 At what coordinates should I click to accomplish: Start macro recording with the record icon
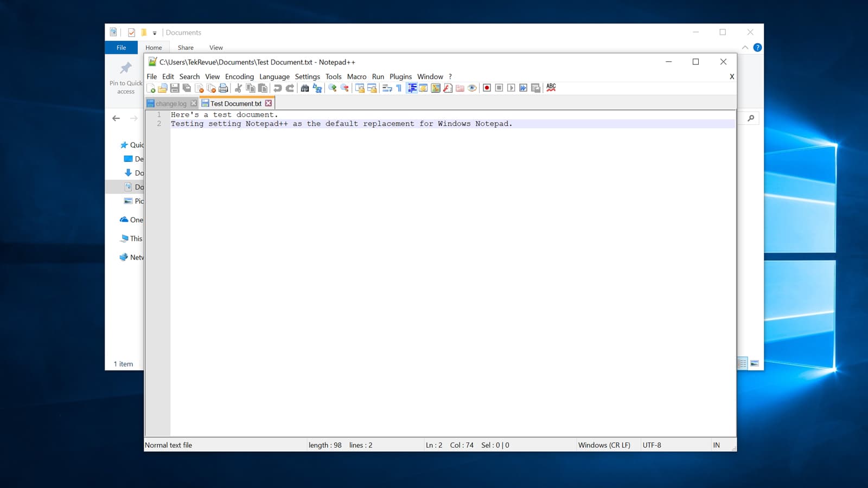[x=486, y=88]
